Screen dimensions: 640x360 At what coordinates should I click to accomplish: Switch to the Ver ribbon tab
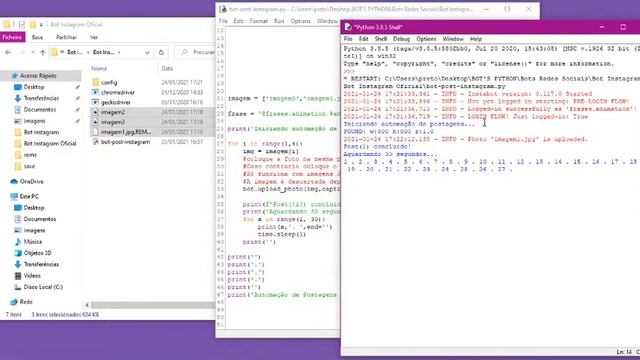coord(94,37)
